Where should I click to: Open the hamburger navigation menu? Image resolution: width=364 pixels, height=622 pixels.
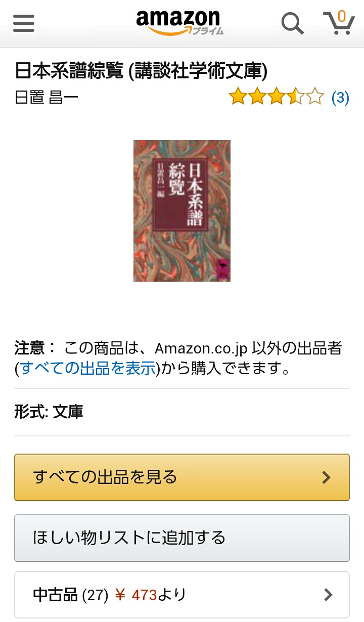coord(24,23)
